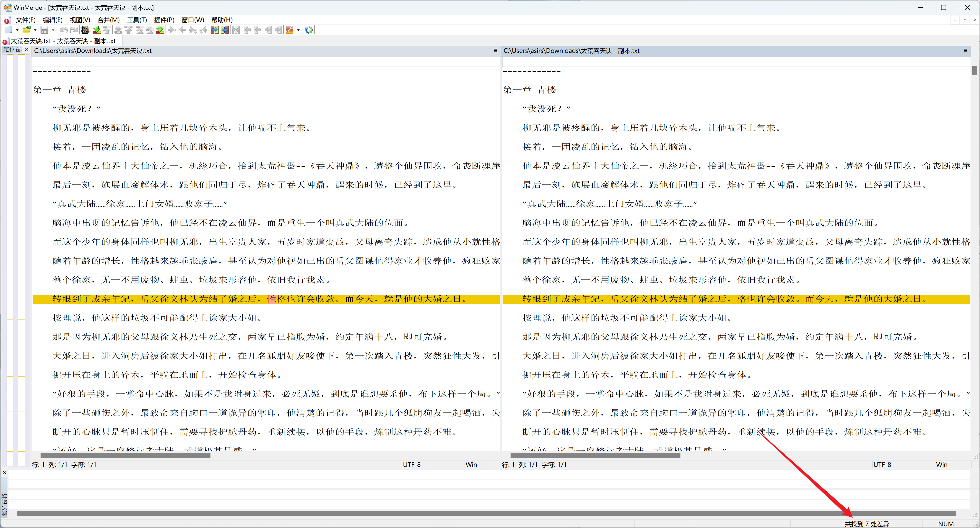Click NUM indicator in status bar
The height and width of the screenshot is (528, 980).
946,524
